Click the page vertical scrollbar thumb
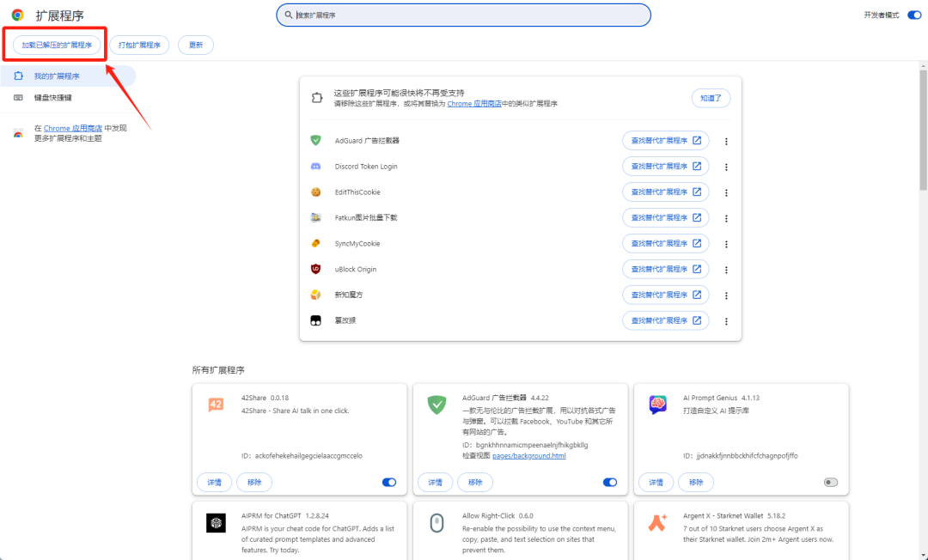 (923, 130)
